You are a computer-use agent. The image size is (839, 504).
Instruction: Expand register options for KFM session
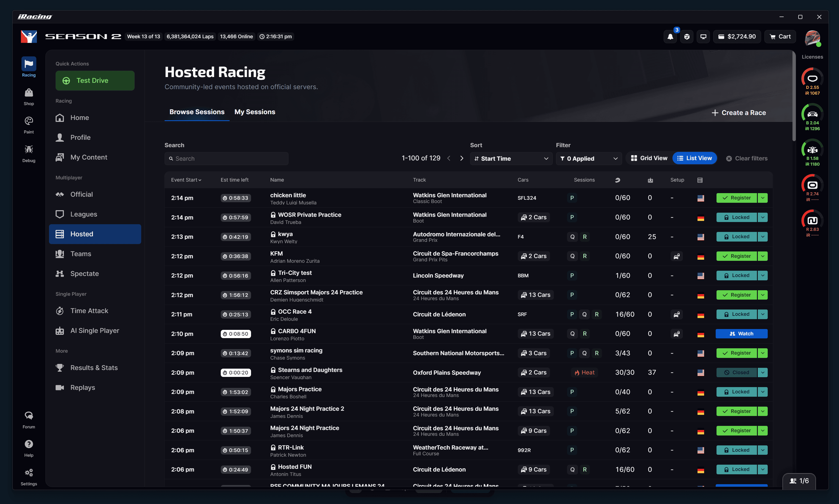[x=763, y=256]
